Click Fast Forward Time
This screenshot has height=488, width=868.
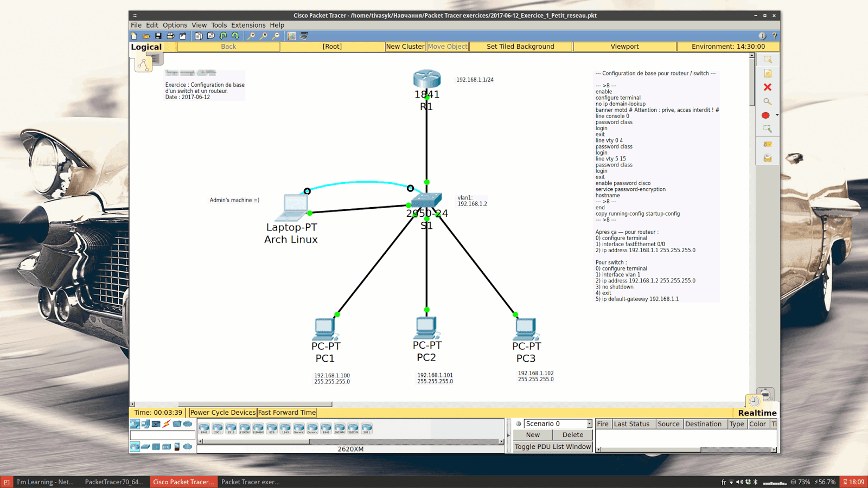(x=287, y=413)
